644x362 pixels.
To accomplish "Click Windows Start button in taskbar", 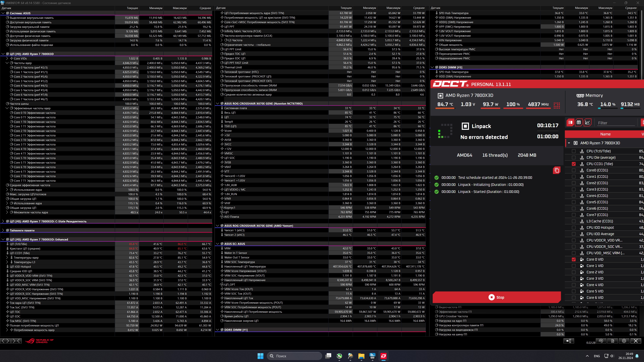I will tap(260, 356).
